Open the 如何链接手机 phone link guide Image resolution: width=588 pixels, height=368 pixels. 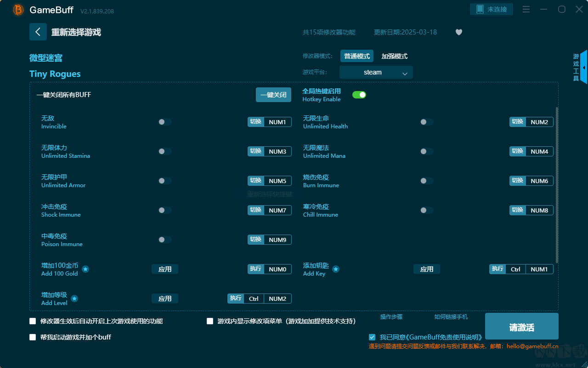tap(451, 317)
